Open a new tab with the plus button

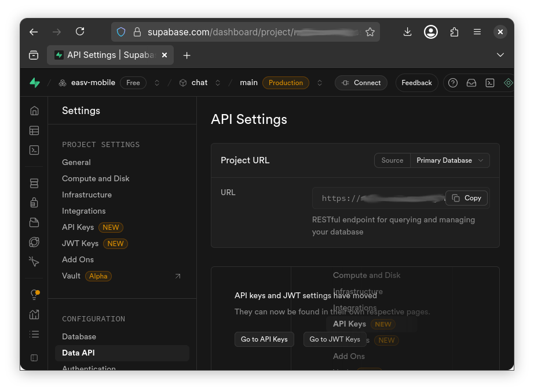[186, 55]
